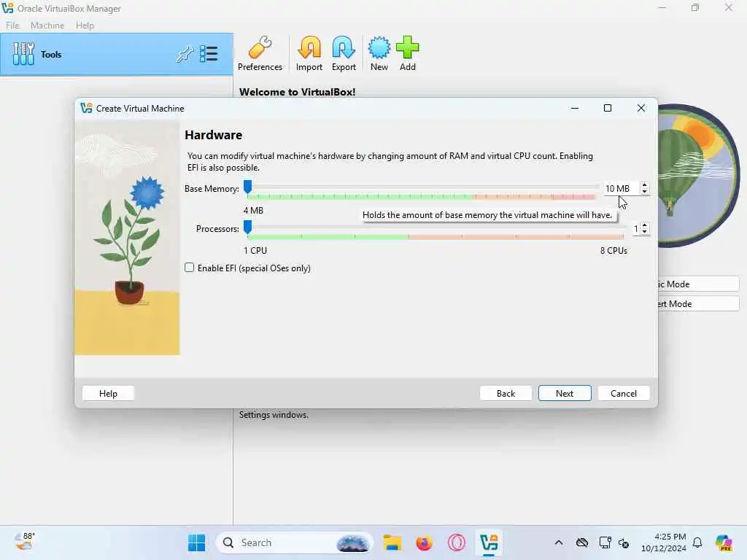Click the Processors value field showing 1

(635, 228)
